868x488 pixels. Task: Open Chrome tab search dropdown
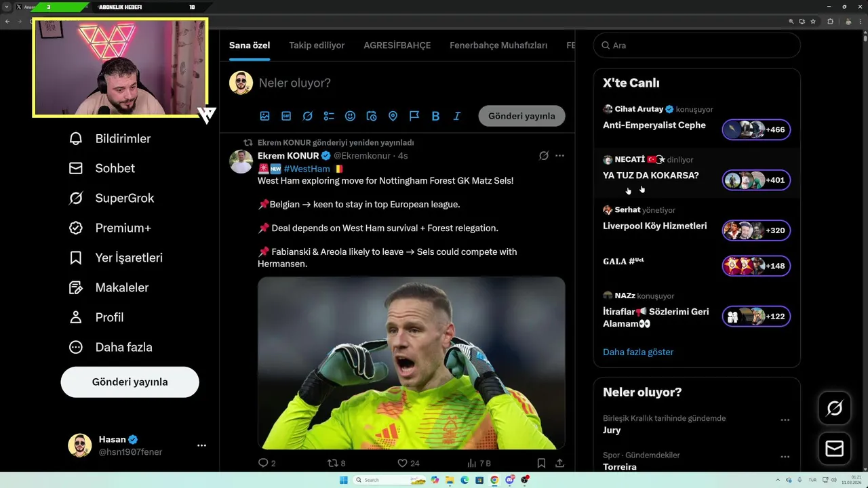point(6,7)
